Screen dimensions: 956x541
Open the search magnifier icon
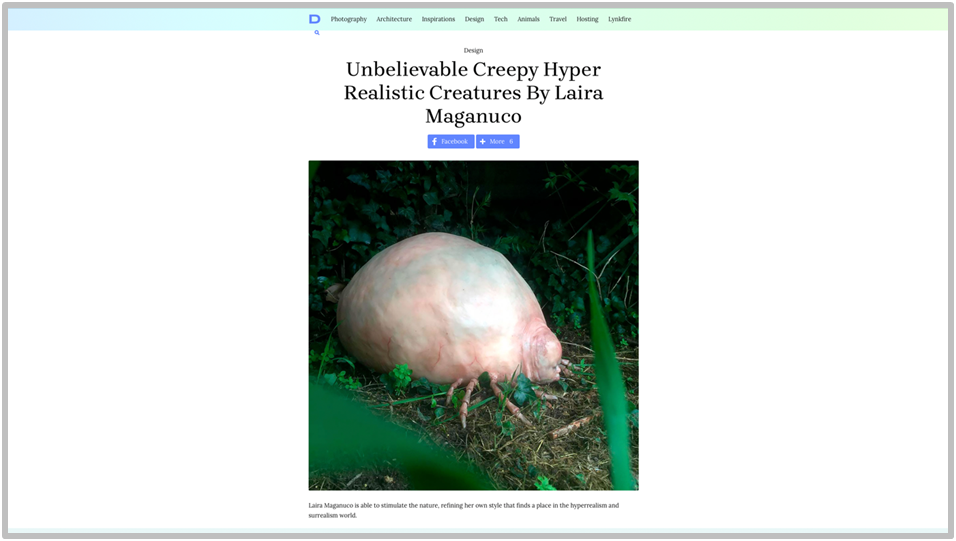click(x=316, y=33)
